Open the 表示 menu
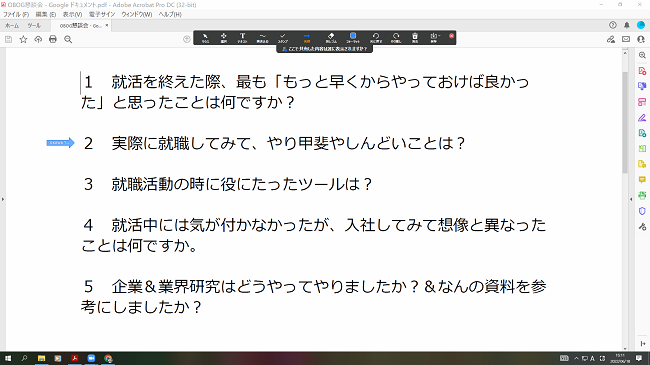The height and width of the screenshot is (365, 650). pyautogui.click(x=73, y=14)
